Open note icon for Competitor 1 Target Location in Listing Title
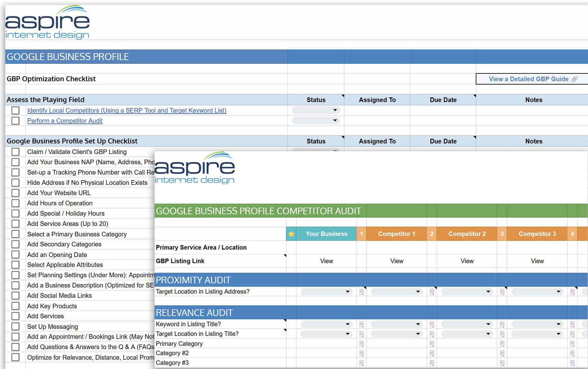Viewport: 588px width, 369px height. [x=432, y=334]
